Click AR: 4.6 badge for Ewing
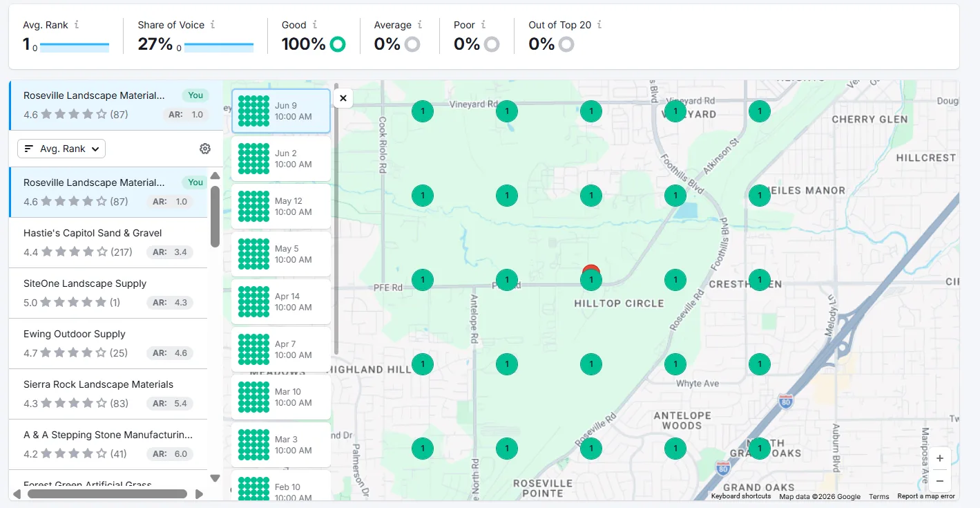Screen dimensions: 980x508 click(170, 353)
